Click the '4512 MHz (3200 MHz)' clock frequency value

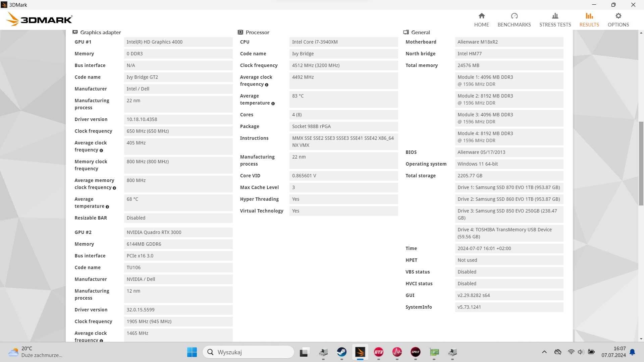tap(343, 65)
